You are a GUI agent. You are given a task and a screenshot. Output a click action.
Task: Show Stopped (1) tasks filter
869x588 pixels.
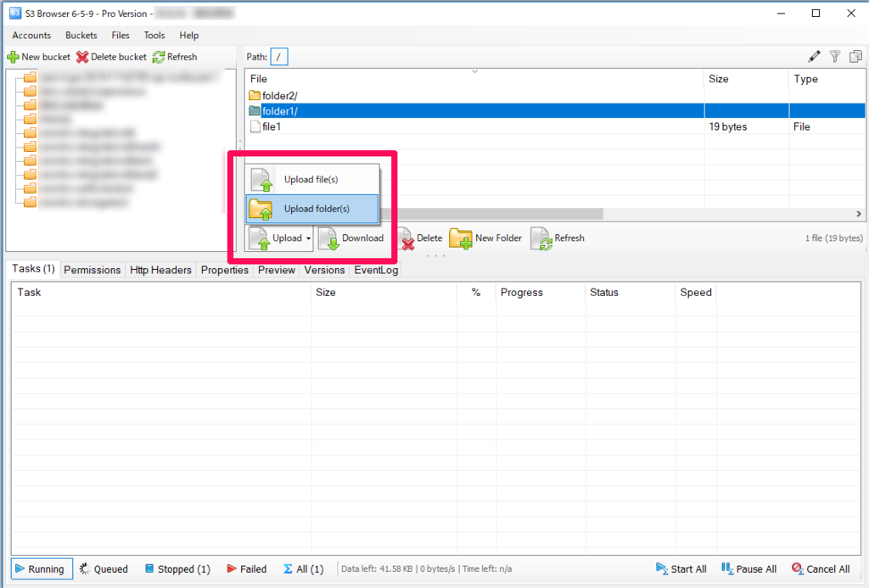tap(178, 568)
